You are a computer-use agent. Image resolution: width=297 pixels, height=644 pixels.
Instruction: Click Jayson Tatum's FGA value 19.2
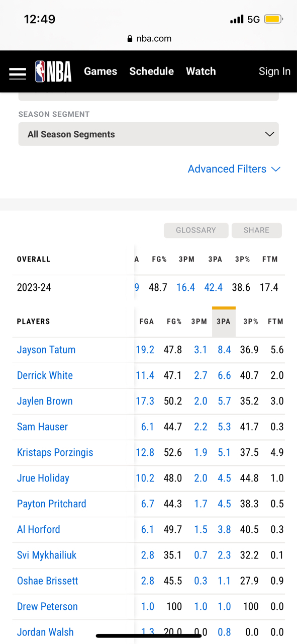pos(145,350)
